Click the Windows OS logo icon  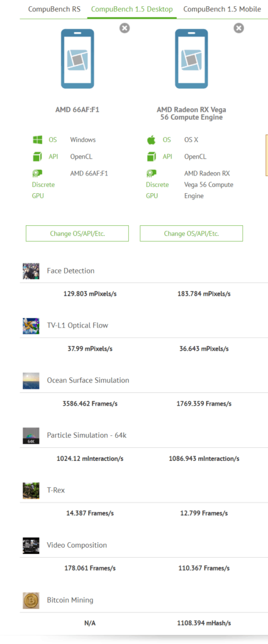click(38, 140)
